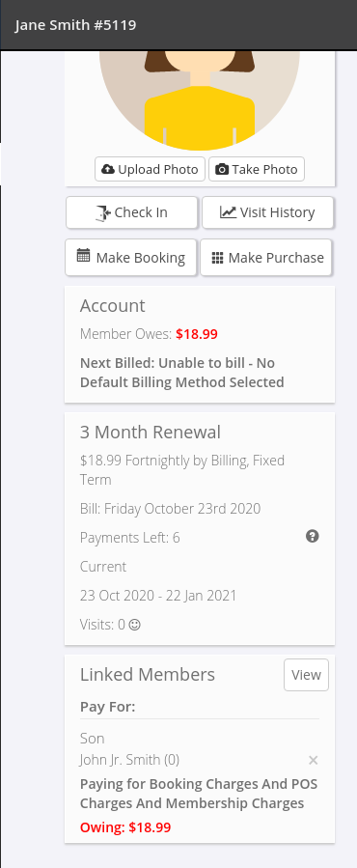Click John Jr. Smith linked member name
This screenshot has width=357, height=868.
(x=129, y=760)
